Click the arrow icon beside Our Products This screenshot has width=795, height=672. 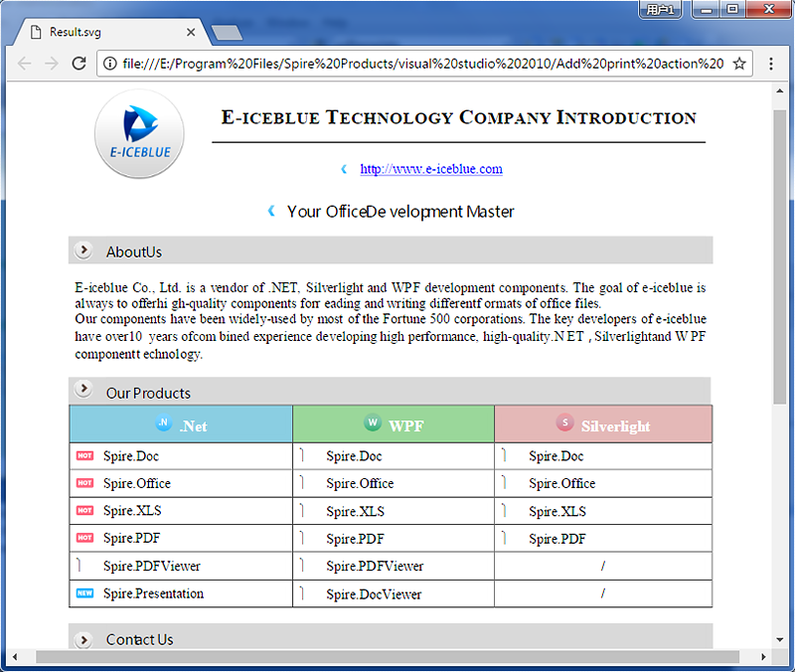(83, 389)
